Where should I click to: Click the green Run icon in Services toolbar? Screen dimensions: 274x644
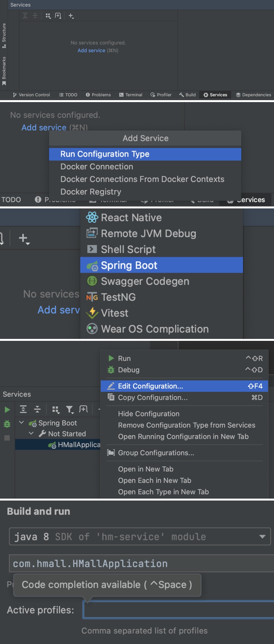pos(7,409)
